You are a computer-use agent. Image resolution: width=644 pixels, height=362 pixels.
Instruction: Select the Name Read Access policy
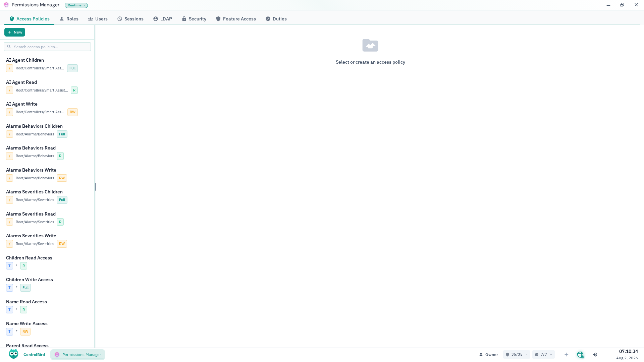pos(47,306)
